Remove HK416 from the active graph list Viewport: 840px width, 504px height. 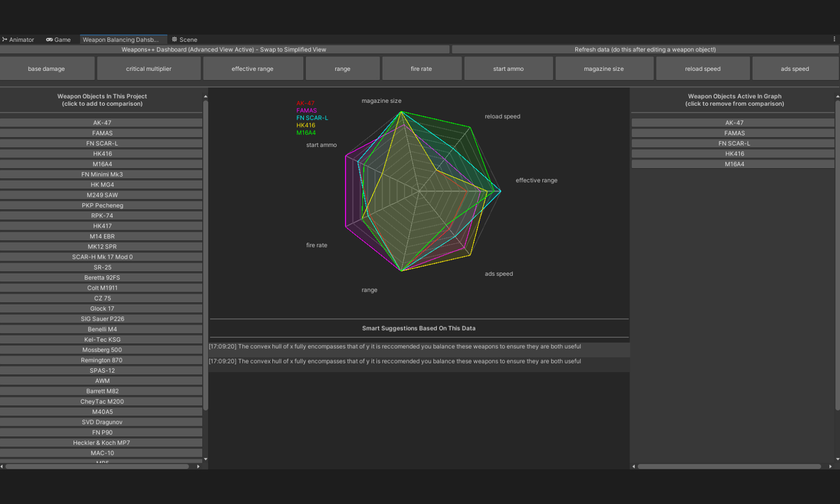(734, 154)
